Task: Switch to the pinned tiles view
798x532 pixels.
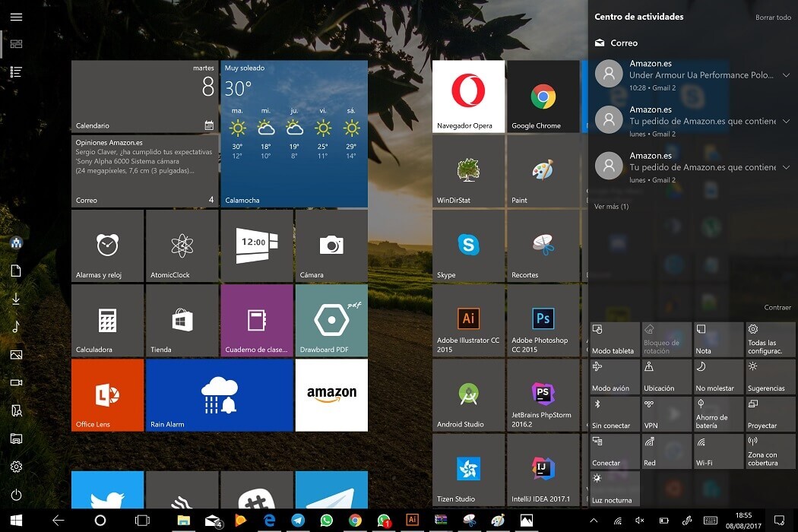Action: pyautogui.click(x=16, y=44)
